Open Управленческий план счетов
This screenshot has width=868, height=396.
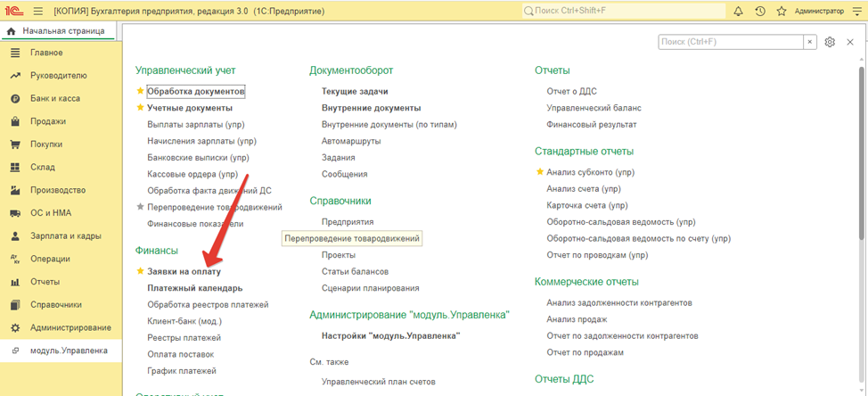tap(379, 382)
